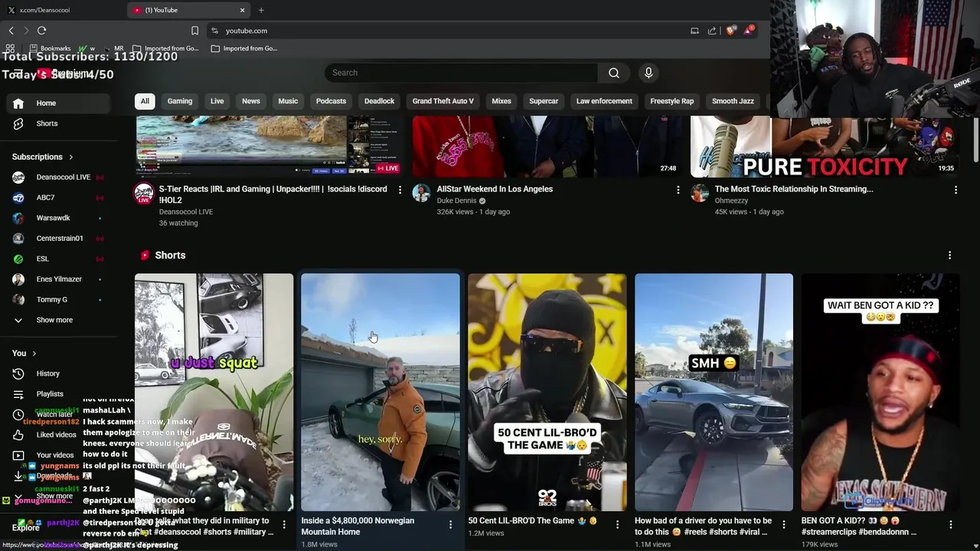Screen dimensions: 980x551
Task: Play the PURE TOXICITY video thumbnail
Action: click(825, 146)
